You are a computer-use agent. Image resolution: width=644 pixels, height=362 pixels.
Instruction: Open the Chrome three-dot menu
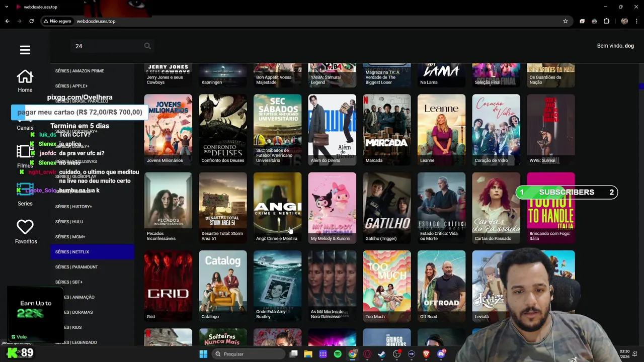637,21
